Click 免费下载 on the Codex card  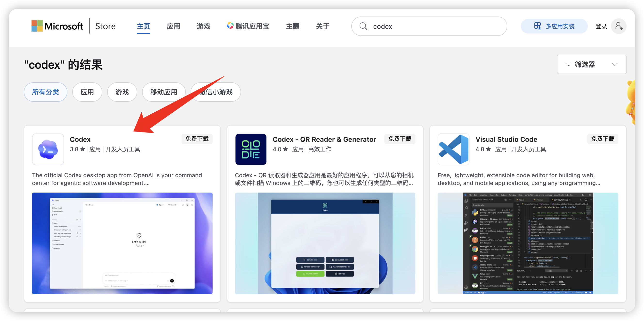[197, 139]
